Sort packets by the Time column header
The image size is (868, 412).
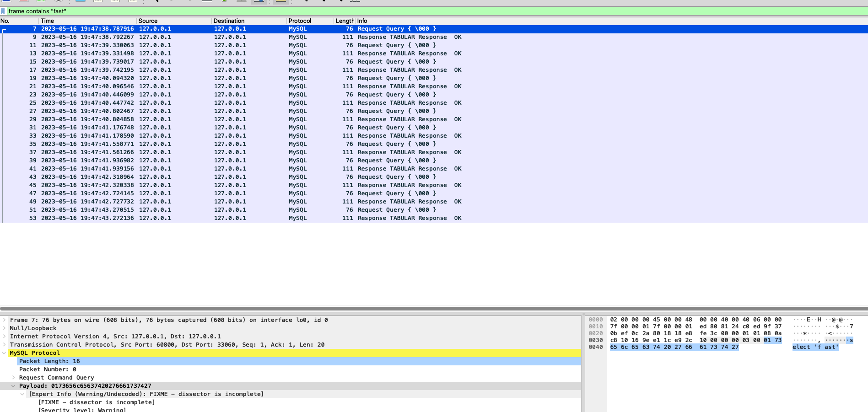(88, 21)
